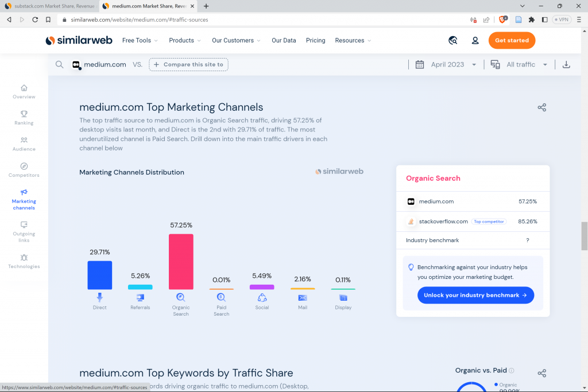This screenshot has height=392, width=588.
Task: View the Competitors panel
Action: [x=24, y=170]
